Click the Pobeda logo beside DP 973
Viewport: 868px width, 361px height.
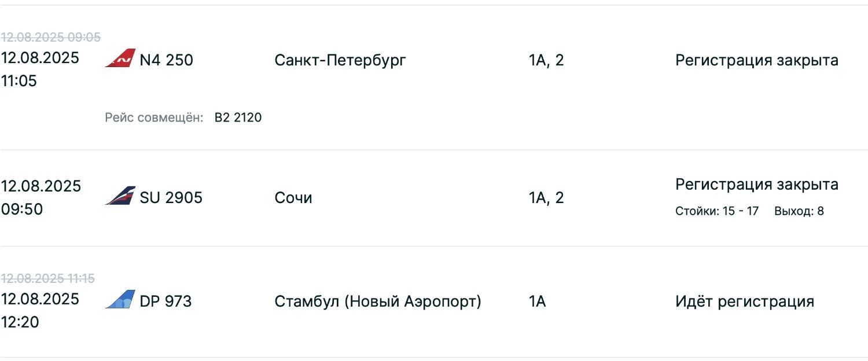point(120,300)
